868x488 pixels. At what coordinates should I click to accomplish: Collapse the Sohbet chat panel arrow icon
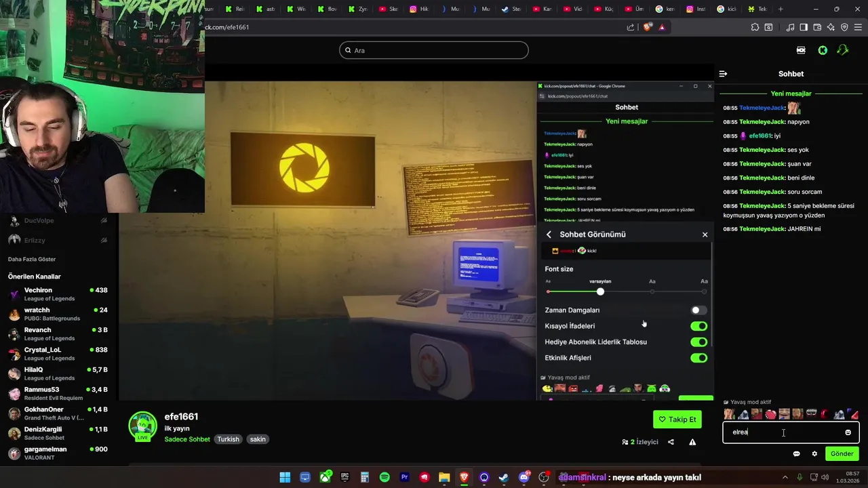click(x=723, y=74)
